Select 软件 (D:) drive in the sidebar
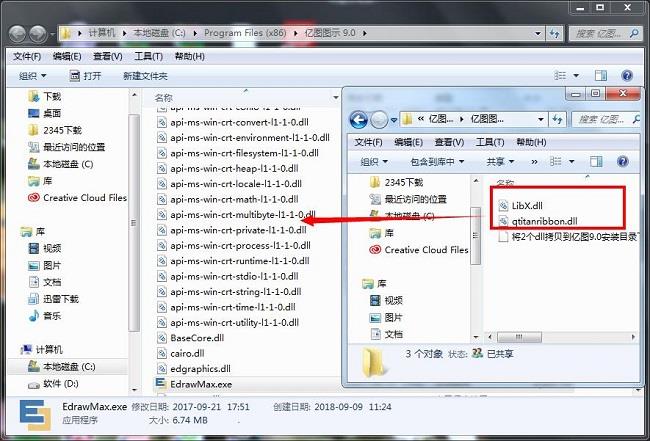The height and width of the screenshot is (441, 650). 53,384
